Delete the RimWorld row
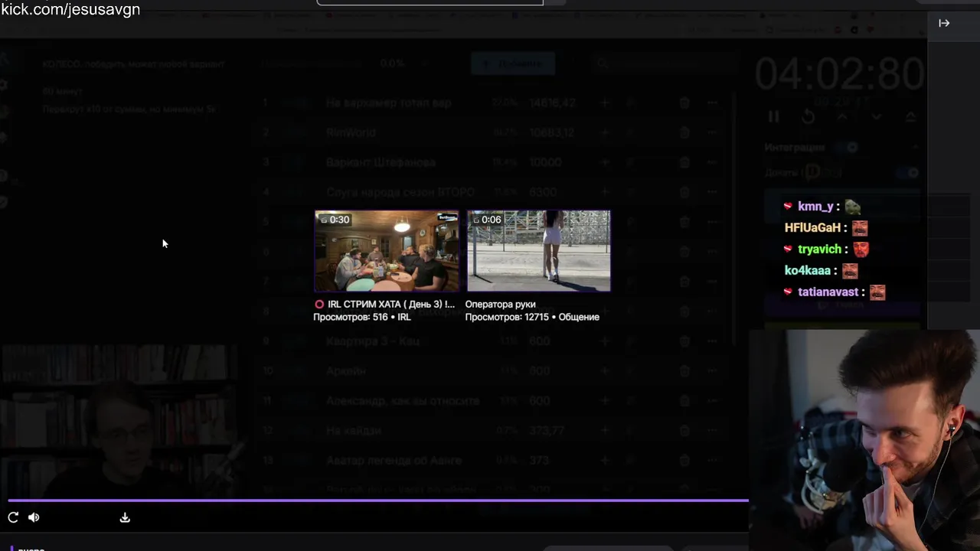The image size is (980, 551). click(x=684, y=132)
